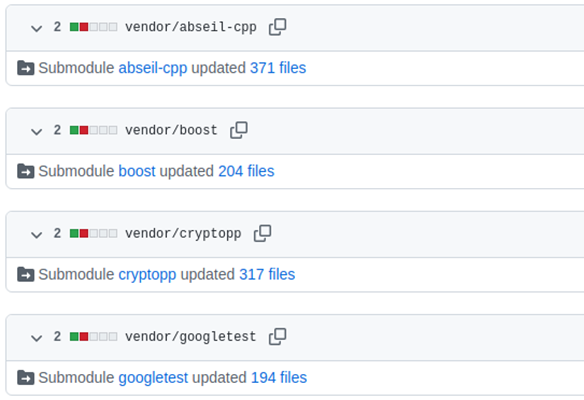View the 204 files changed link
Screen dimensions: 584x400
coord(246,171)
